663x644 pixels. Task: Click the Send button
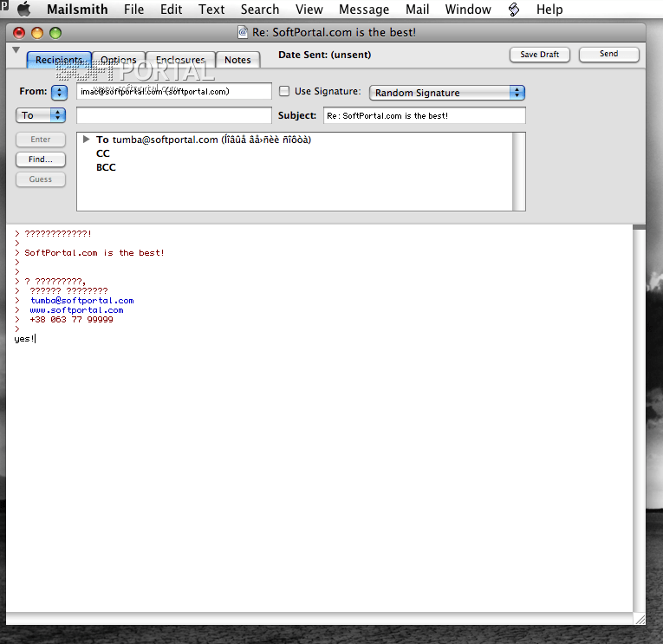[609, 54]
